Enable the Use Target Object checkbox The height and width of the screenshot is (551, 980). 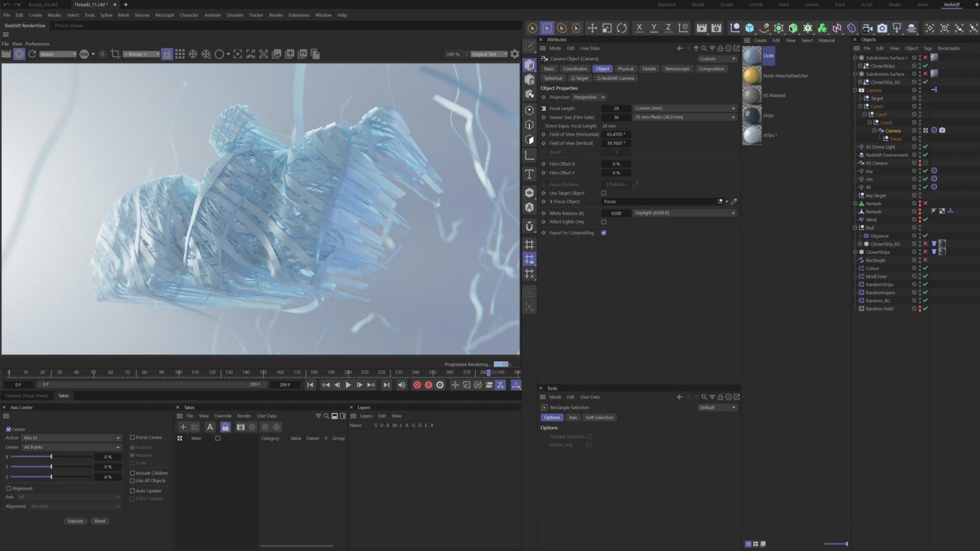(x=603, y=193)
